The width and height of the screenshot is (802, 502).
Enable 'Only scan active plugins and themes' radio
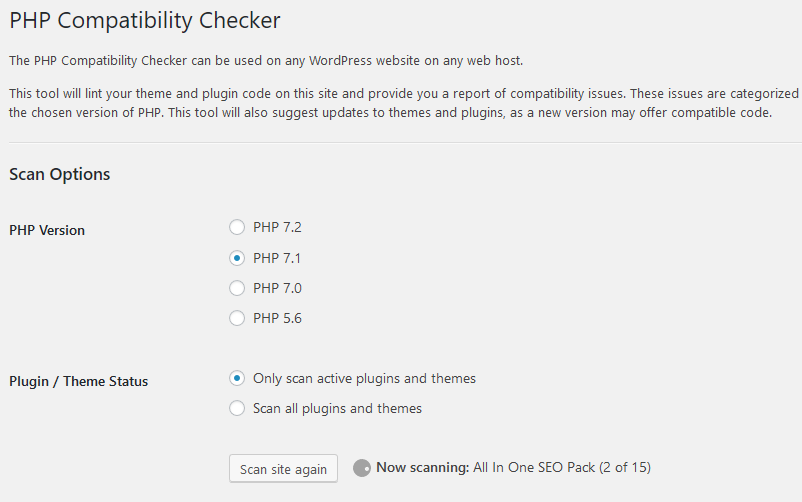[237, 378]
